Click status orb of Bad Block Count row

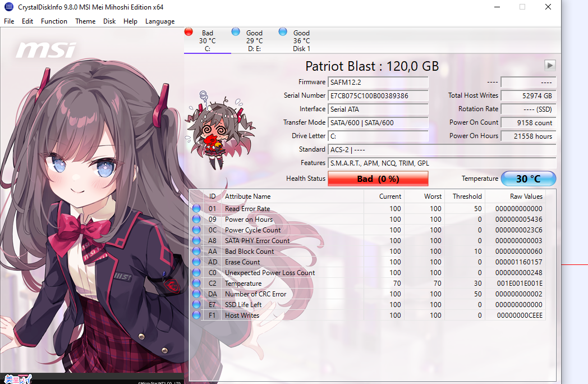point(196,251)
